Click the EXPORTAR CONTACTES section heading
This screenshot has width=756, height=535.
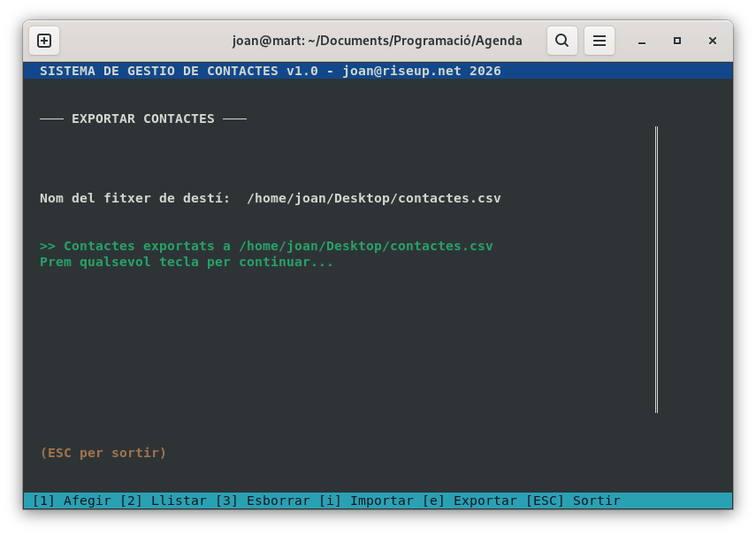tap(142, 118)
